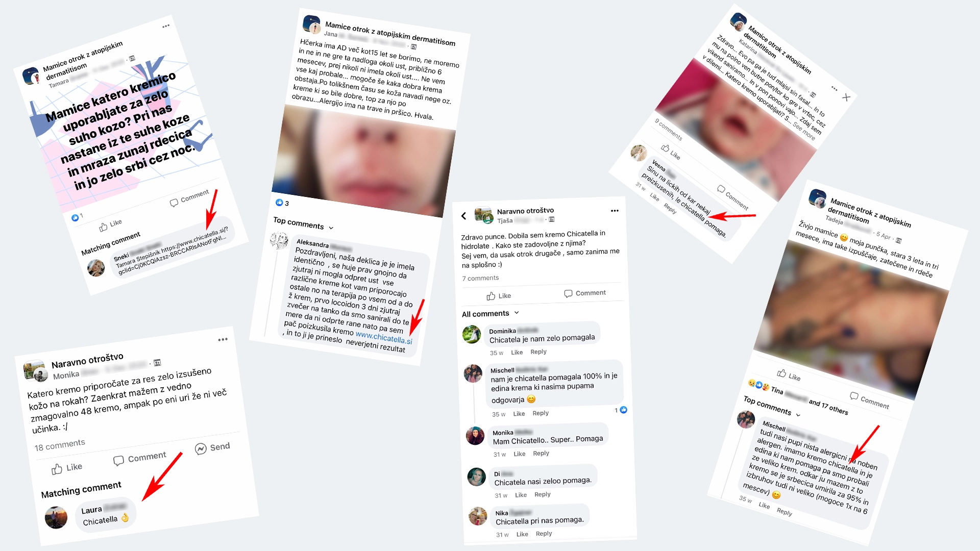Open the 18 comments count on Monika's post
This screenshot has width=980, height=551.
[x=60, y=445]
